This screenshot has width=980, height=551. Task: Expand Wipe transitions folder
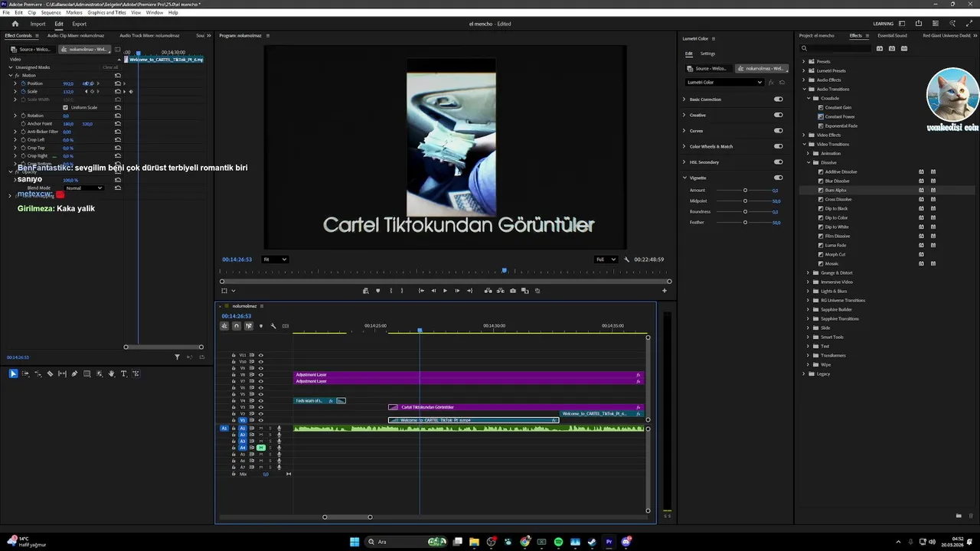pyautogui.click(x=808, y=364)
